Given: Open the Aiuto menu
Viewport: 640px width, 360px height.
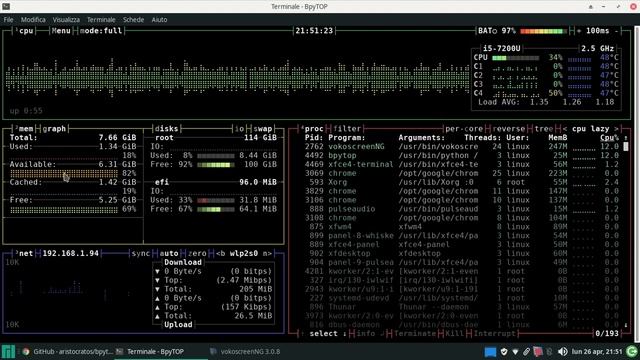Looking at the screenshot, I should (159, 20).
